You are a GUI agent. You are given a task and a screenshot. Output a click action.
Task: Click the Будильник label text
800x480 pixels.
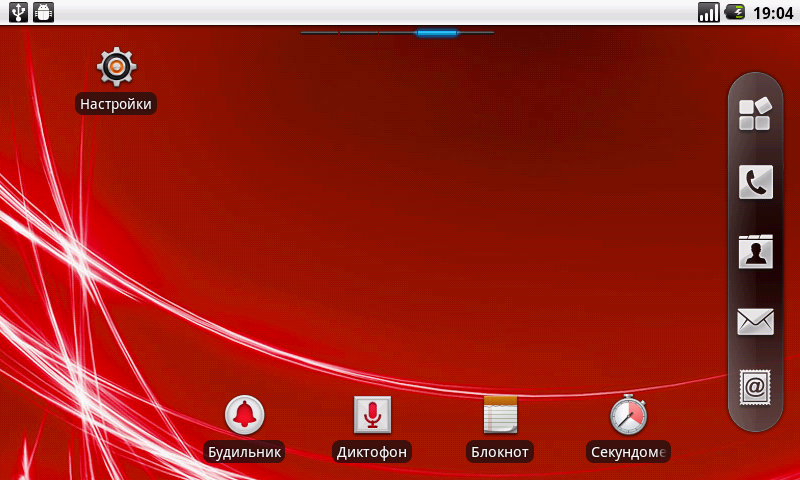(244, 451)
